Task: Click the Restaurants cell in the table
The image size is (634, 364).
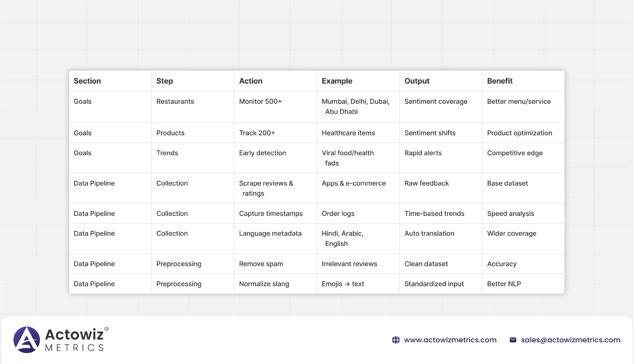Action: [x=175, y=102]
